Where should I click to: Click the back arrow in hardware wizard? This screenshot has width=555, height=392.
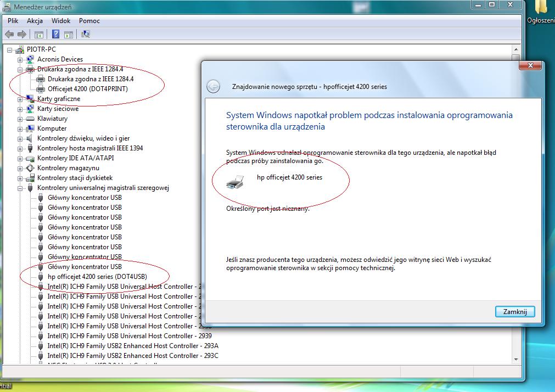(213, 86)
